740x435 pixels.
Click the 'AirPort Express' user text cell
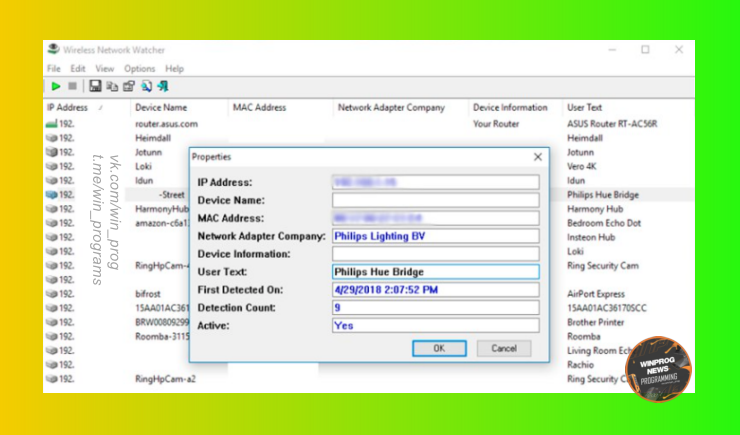596,294
